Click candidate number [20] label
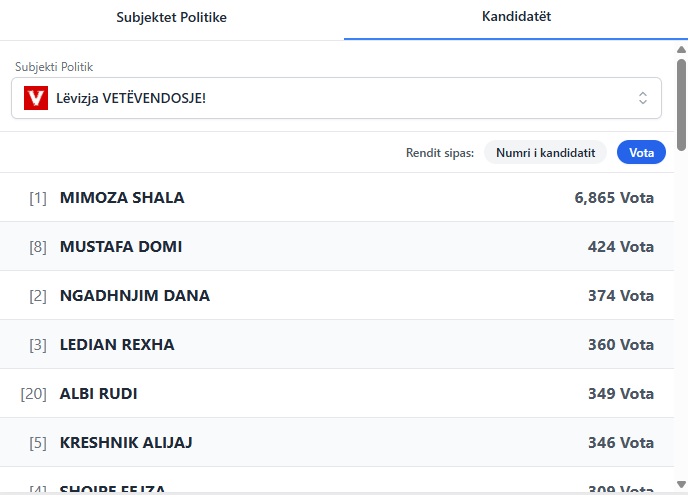This screenshot has width=688, height=495. (34, 394)
